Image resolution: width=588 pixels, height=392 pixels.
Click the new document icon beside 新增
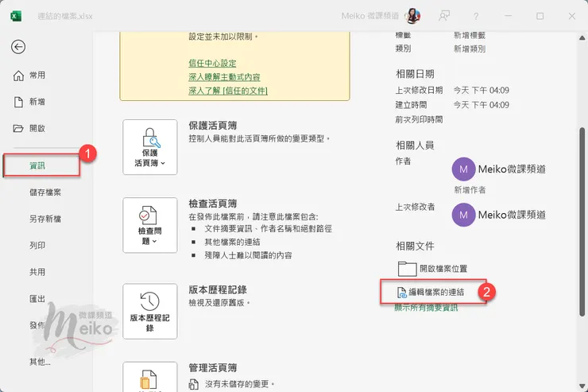pyautogui.click(x=18, y=102)
